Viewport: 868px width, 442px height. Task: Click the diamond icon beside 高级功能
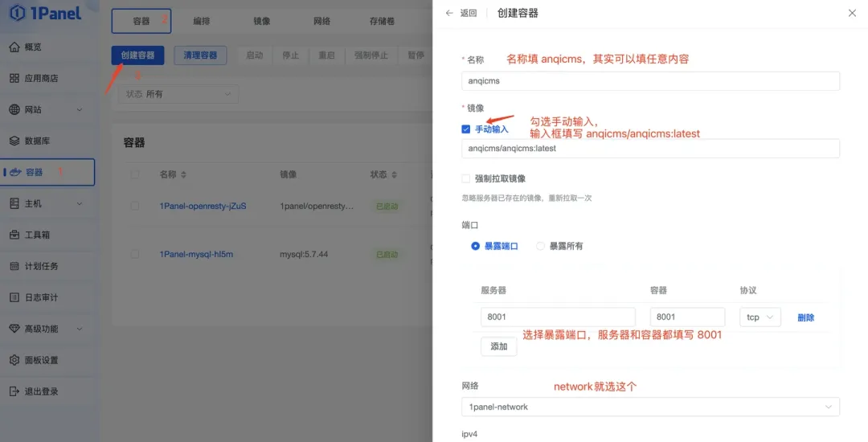(14, 329)
